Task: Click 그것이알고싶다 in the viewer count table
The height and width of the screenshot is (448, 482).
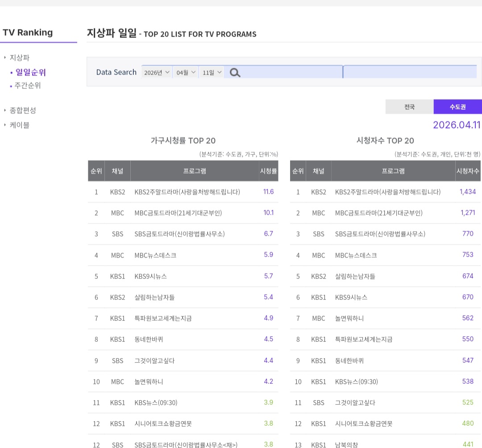Action: [355, 402]
